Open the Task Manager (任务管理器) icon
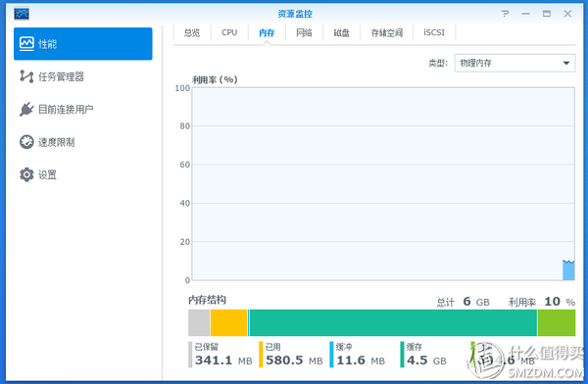 26,76
